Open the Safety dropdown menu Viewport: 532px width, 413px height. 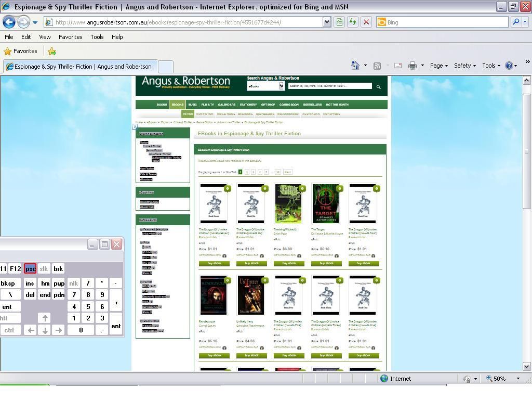coord(465,66)
